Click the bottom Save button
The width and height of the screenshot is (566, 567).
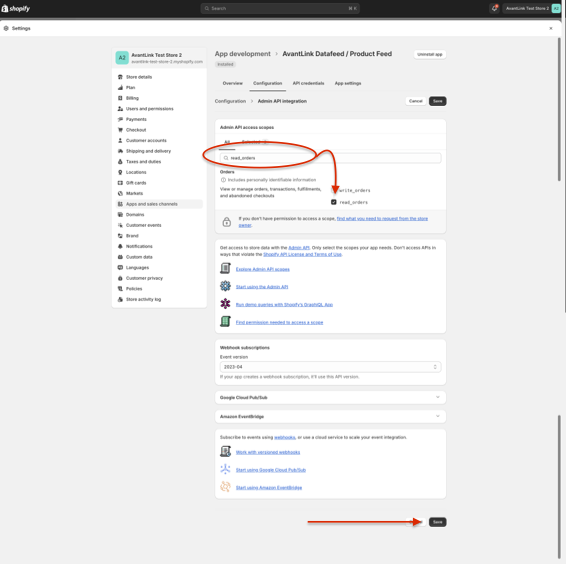[438, 522]
